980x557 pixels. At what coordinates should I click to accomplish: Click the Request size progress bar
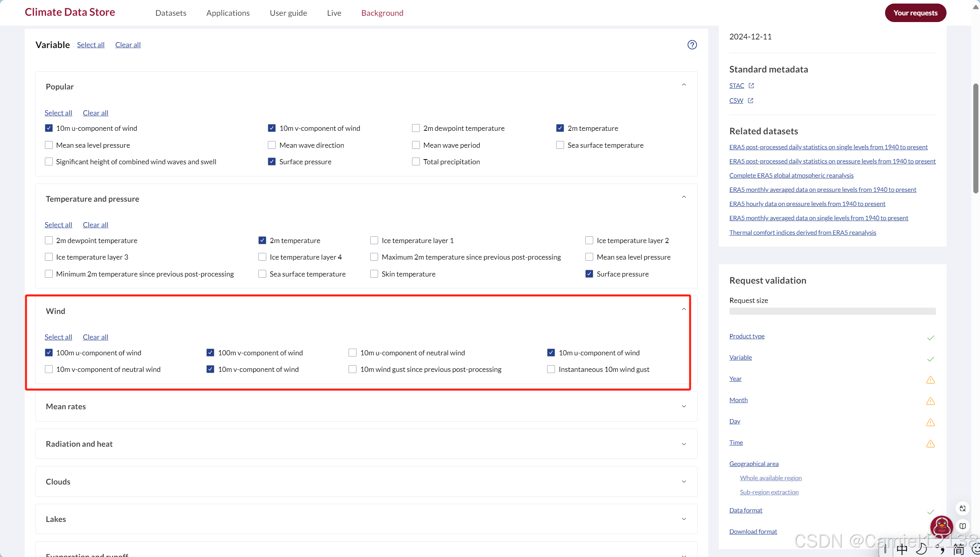coord(832,312)
